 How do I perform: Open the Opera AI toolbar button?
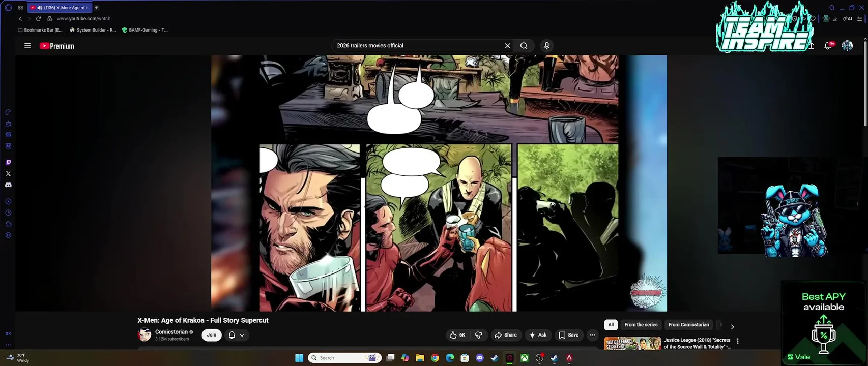click(848, 19)
